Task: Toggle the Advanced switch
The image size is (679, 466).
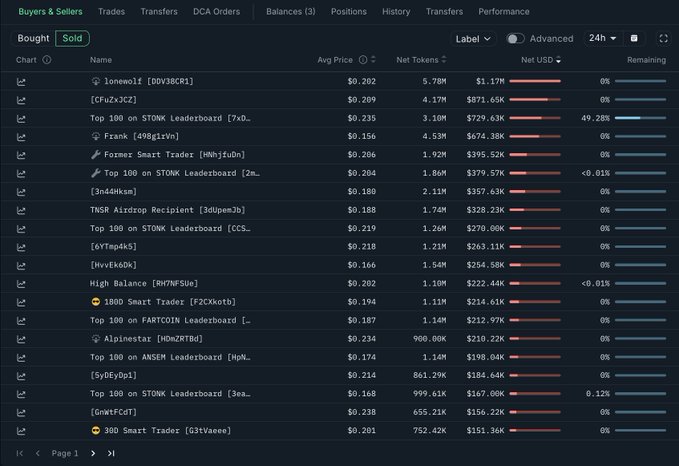Action: (x=515, y=39)
